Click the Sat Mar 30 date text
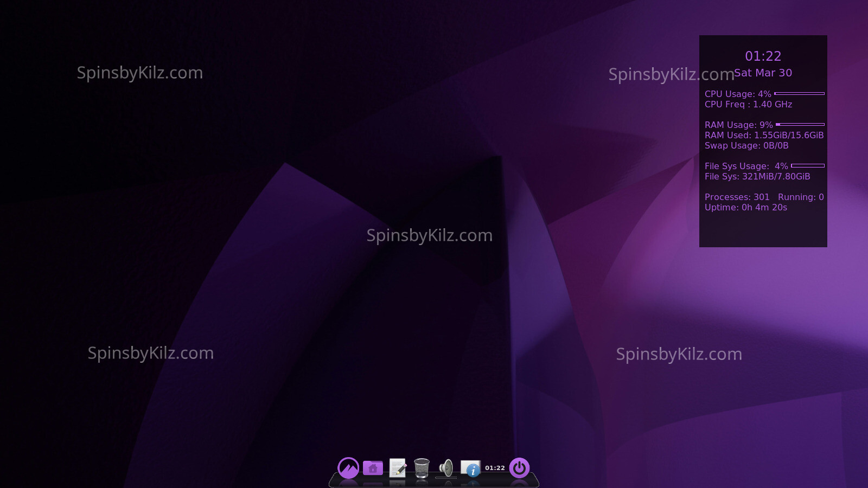The height and width of the screenshot is (488, 868). tap(763, 73)
